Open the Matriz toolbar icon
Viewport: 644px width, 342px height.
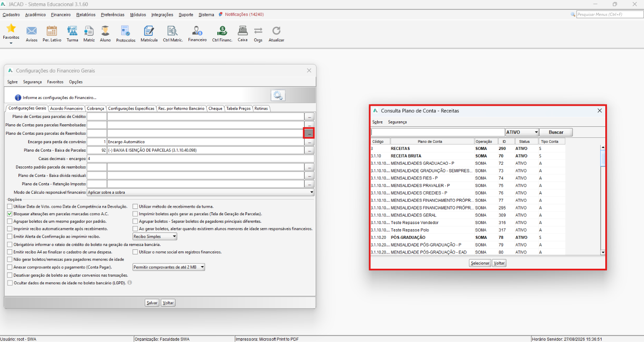(x=89, y=31)
